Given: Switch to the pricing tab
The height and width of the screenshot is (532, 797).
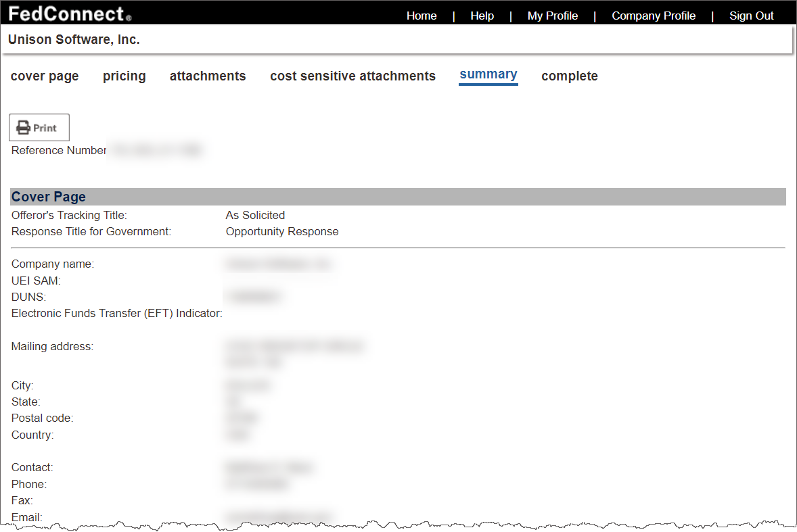Looking at the screenshot, I should tap(124, 76).
